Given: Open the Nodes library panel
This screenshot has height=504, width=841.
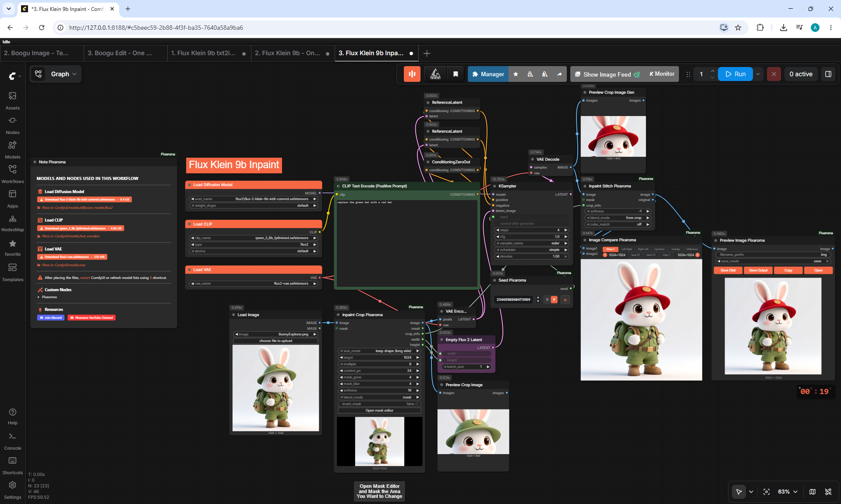Looking at the screenshot, I should tap(12, 125).
